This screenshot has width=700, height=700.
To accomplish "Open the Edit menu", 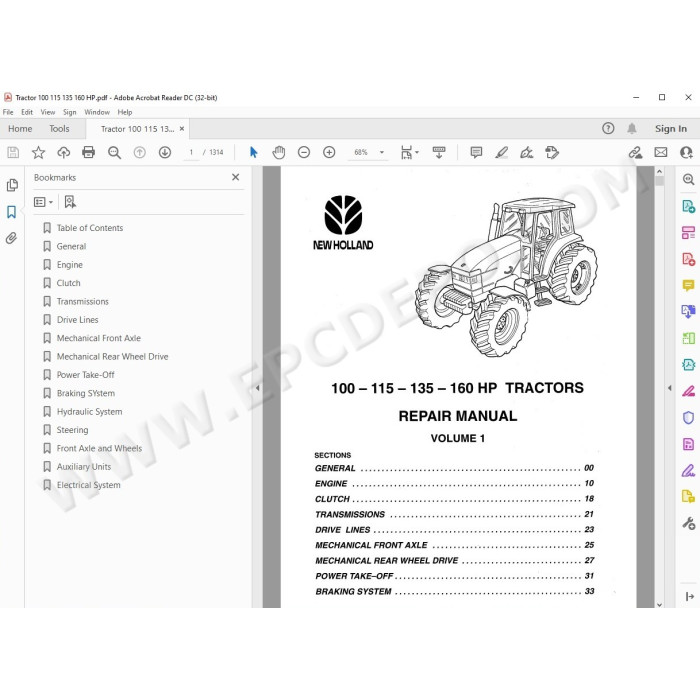I will coord(27,112).
